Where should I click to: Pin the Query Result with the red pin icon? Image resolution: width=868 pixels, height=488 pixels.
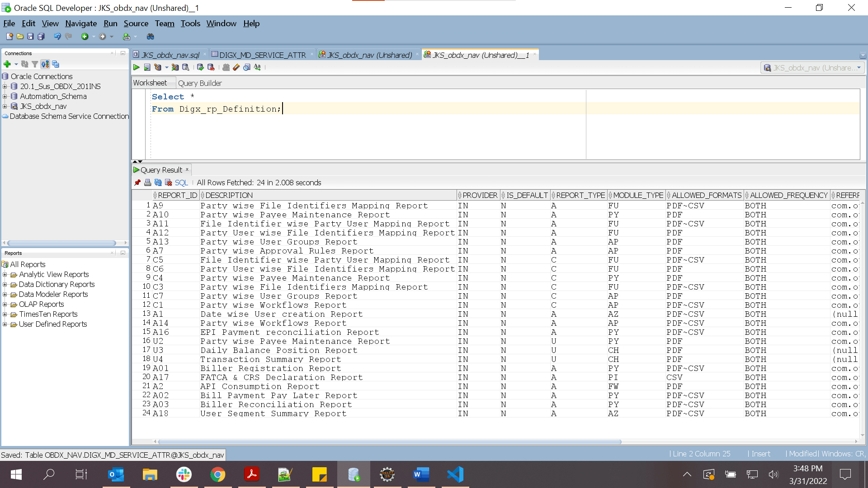point(137,183)
